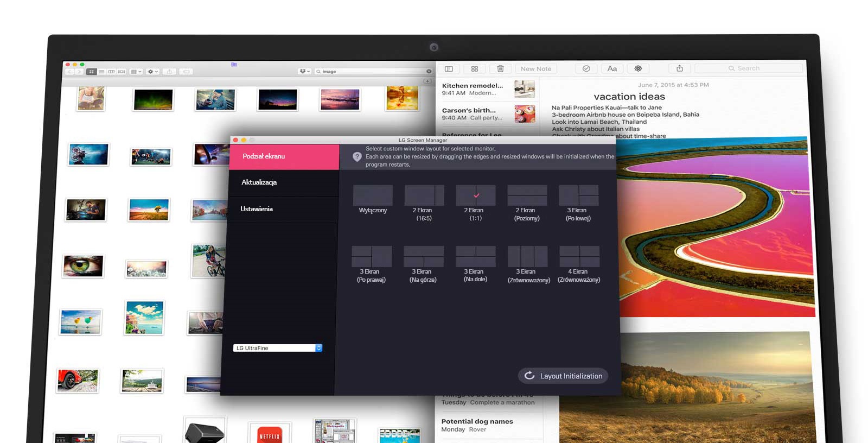Click 'Ask Christy about Italian villas' line
Viewport: 868px width, 443px height.
point(596,129)
